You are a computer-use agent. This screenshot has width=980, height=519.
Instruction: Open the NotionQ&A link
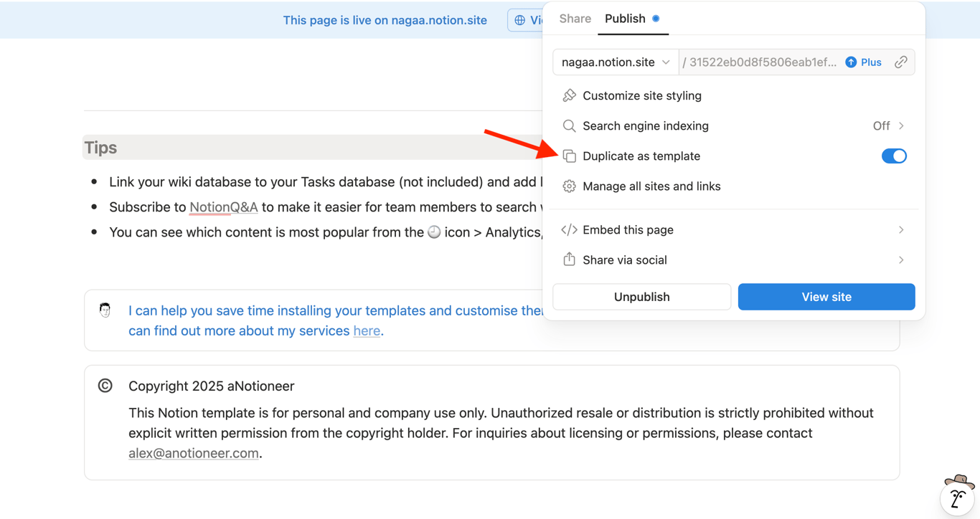[x=223, y=206]
